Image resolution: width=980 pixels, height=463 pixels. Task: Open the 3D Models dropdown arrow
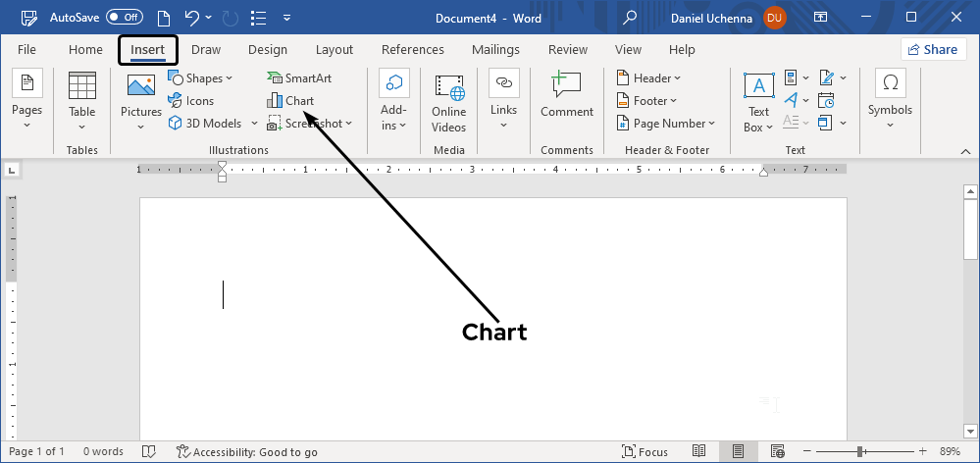coord(254,123)
